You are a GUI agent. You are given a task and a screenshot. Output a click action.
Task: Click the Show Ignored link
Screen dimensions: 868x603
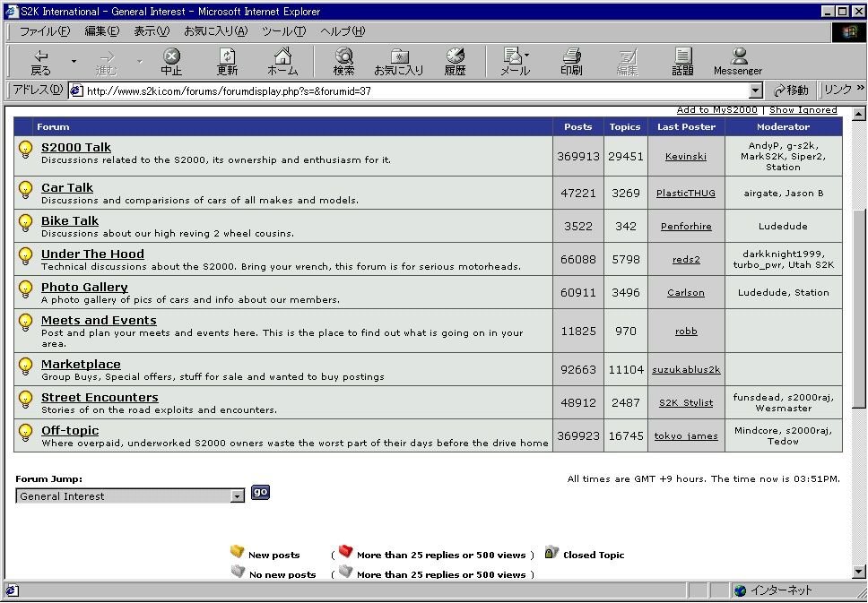[803, 110]
